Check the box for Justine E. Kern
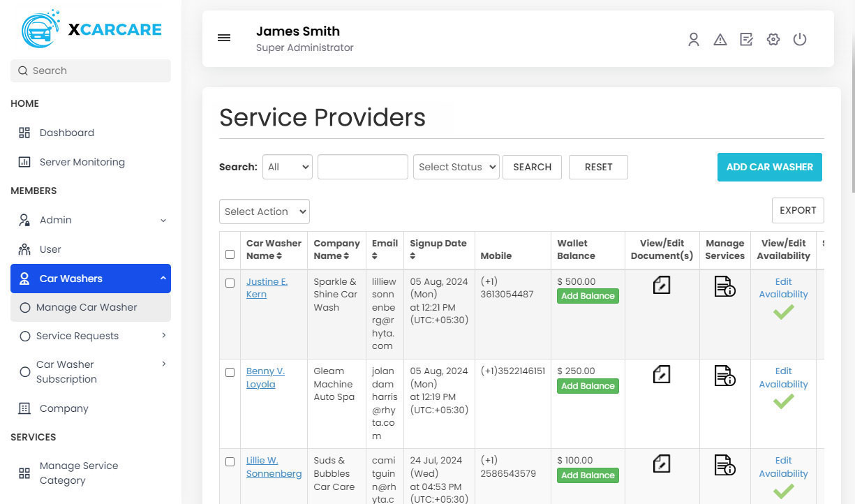The width and height of the screenshot is (855, 504). click(230, 283)
